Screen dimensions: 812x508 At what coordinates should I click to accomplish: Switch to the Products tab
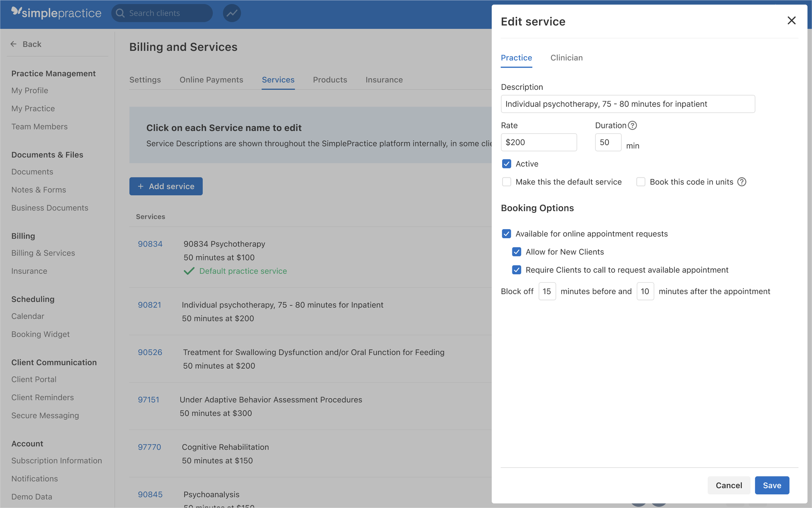pos(330,80)
